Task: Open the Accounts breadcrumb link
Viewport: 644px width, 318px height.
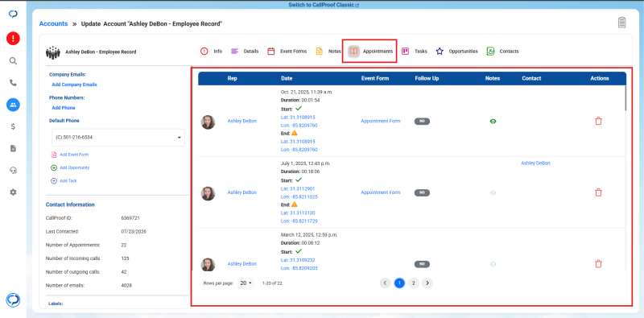Action: (53, 24)
